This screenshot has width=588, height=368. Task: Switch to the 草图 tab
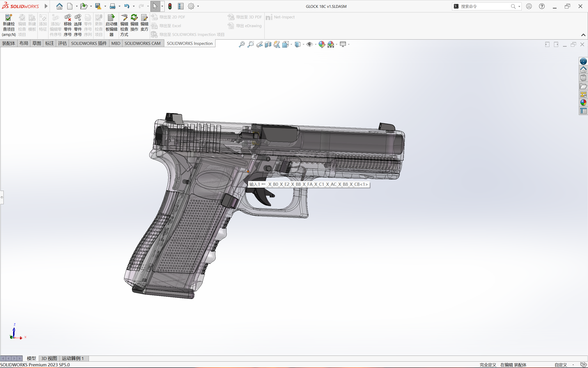click(x=37, y=43)
